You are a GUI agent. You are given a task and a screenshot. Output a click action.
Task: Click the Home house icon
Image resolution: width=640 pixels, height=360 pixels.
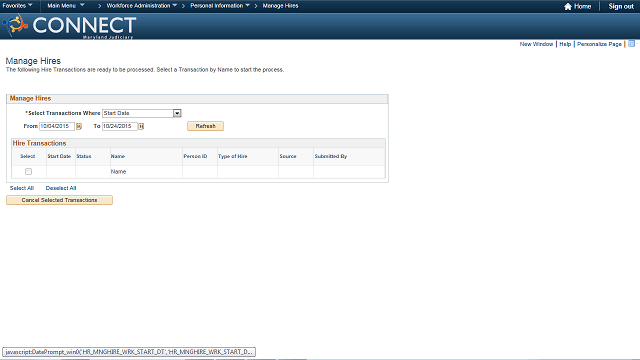tap(568, 6)
